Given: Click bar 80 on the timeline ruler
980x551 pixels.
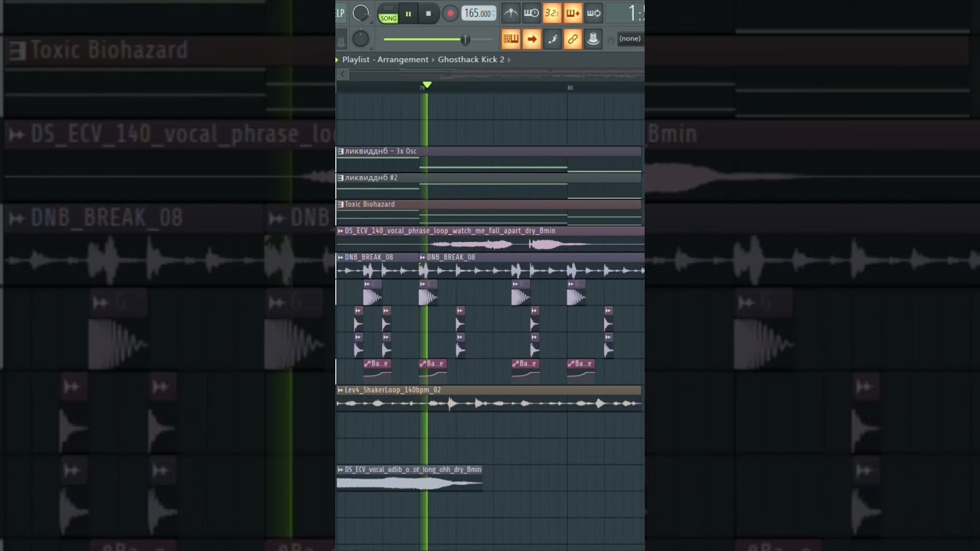Looking at the screenshot, I should tap(570, 88).
